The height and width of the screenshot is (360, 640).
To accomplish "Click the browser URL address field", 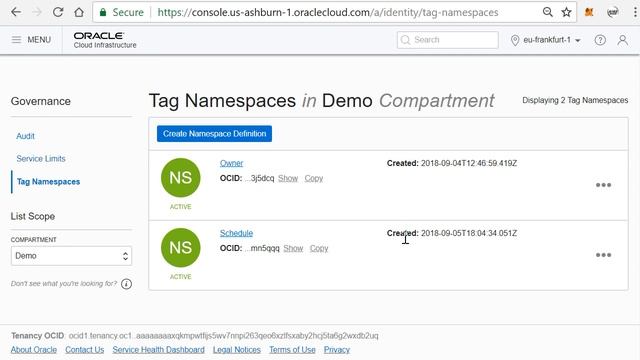I will [328, 12].
